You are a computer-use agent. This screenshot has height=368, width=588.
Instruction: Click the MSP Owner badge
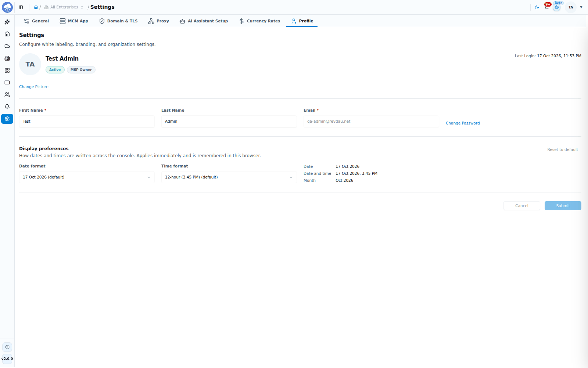tap(81, 70)
